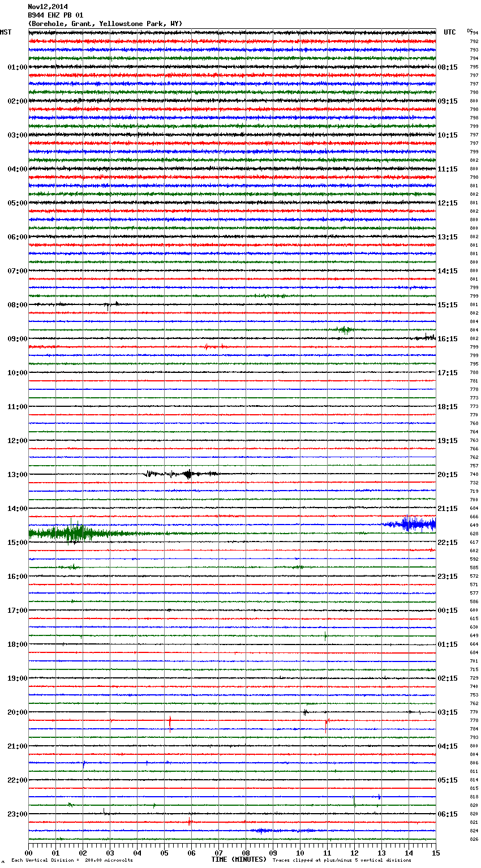This screenshot has width=481, height=868.
Task: Click the "08:00" MST time label
Action: [18, 305]
